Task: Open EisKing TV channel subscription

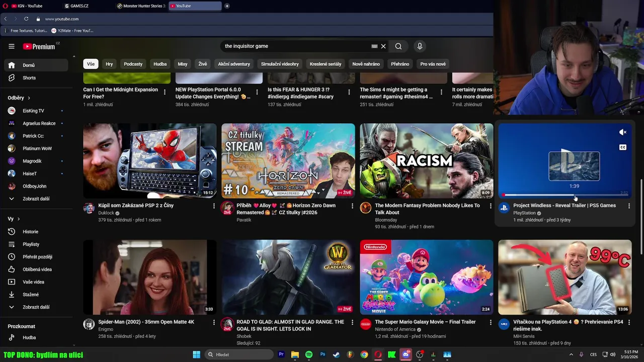Action: click(36, 111)
